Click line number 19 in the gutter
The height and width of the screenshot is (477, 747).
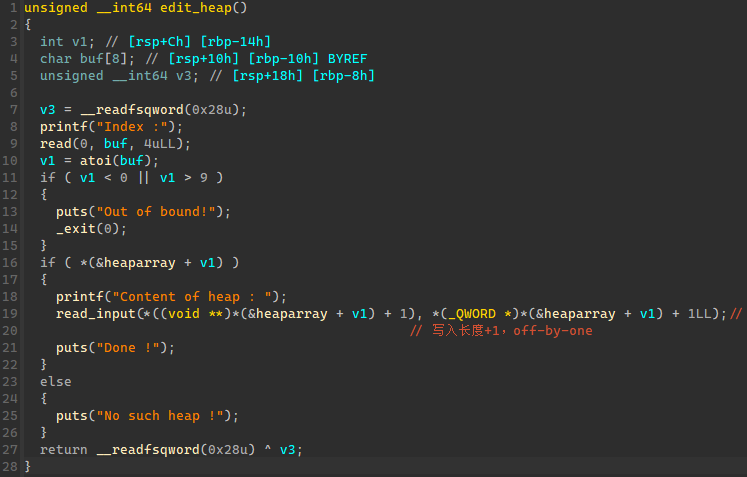11,314
